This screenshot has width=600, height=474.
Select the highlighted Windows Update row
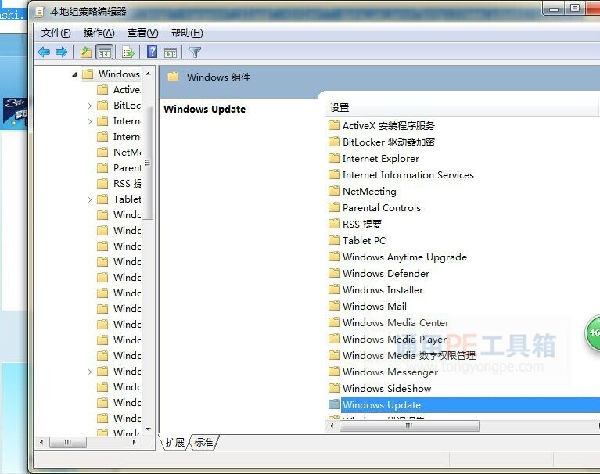coord(464,405)
